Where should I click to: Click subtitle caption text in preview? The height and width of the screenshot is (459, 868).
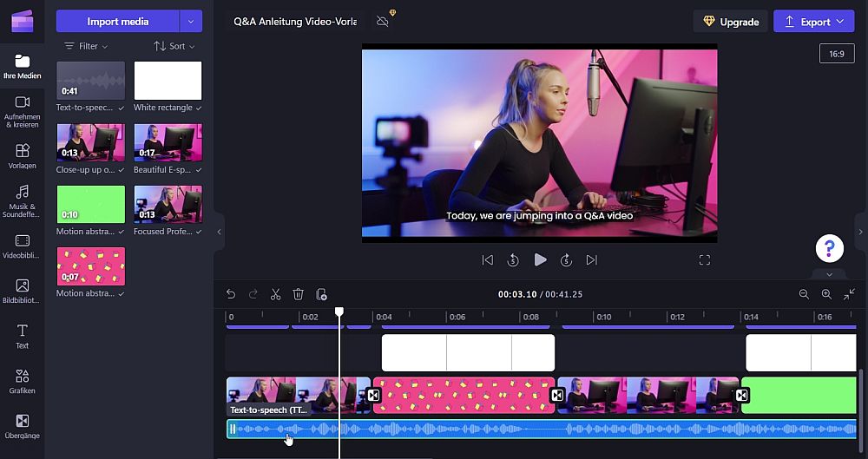(x=539, y=215)
